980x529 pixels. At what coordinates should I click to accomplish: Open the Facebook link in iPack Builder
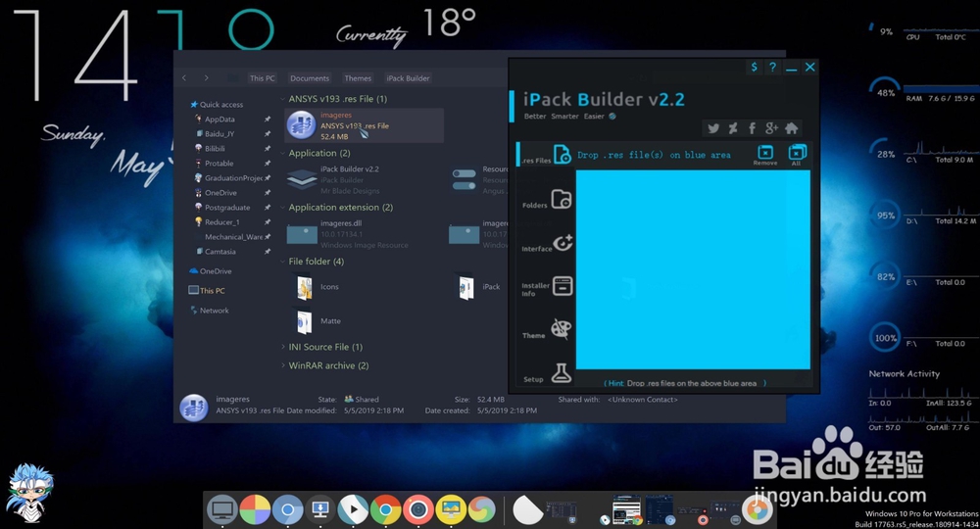(752, 128)
